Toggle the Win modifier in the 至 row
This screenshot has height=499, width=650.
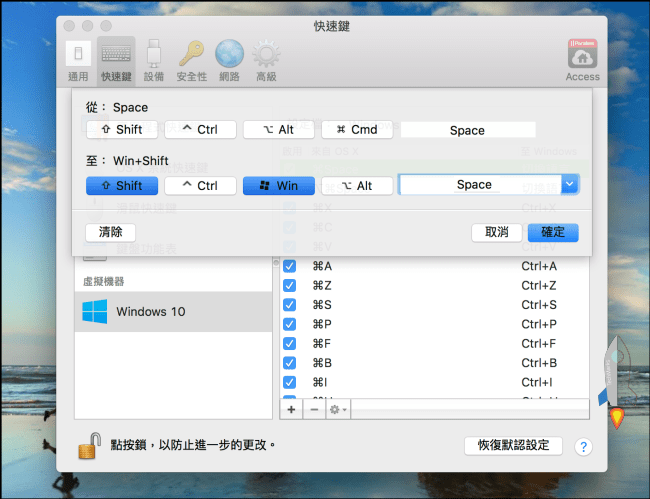[278, 185]
